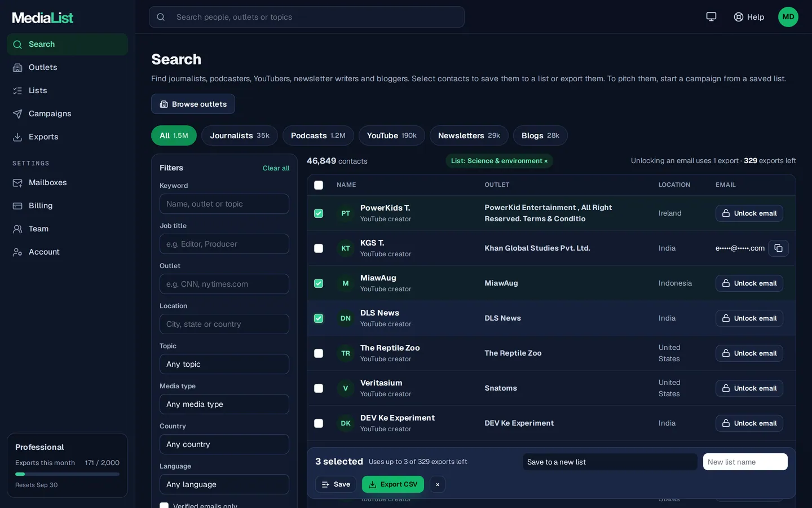This screenshot has width=812, height=508.
Task: Uncheck the PowerKids T. row checkbox
Action: point(319,213)
